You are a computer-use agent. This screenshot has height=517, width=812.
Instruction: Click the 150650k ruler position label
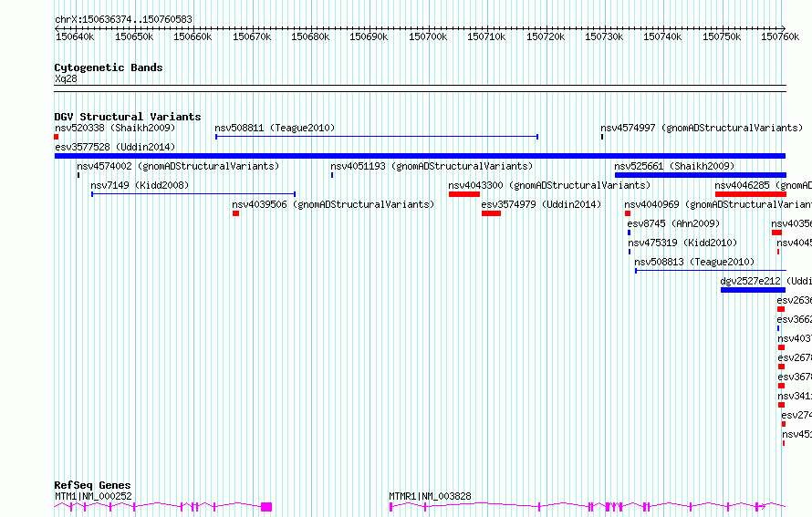pyautogui.click(x=134, y=36)
